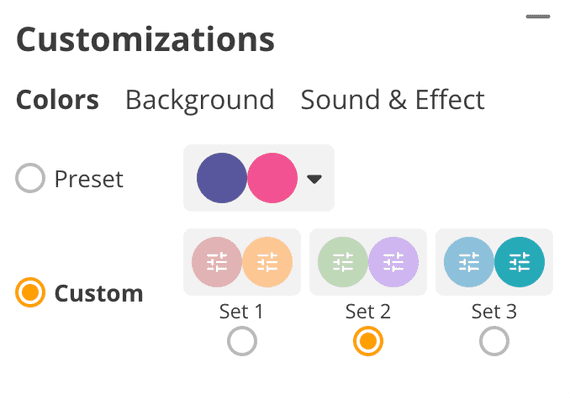Click the Set 3 label
The height and width of the screenshot is (398, 570).
494,311
